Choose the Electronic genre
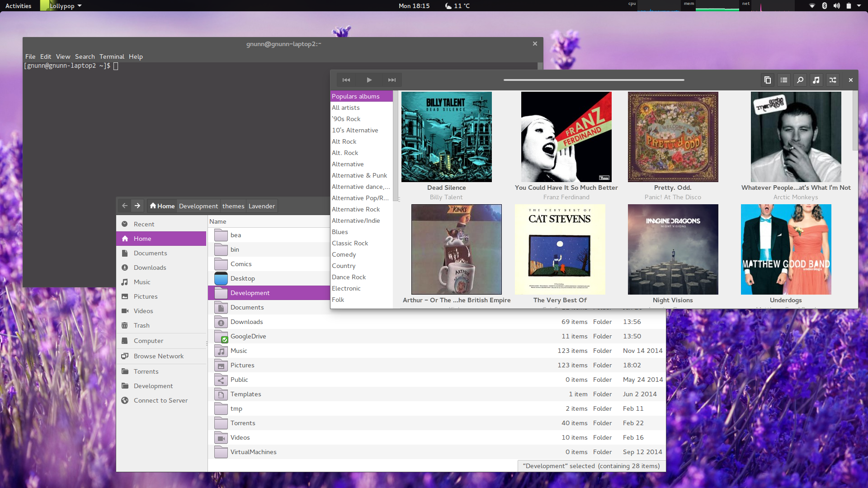The image size is (868, 488). (x=362, y=288)
